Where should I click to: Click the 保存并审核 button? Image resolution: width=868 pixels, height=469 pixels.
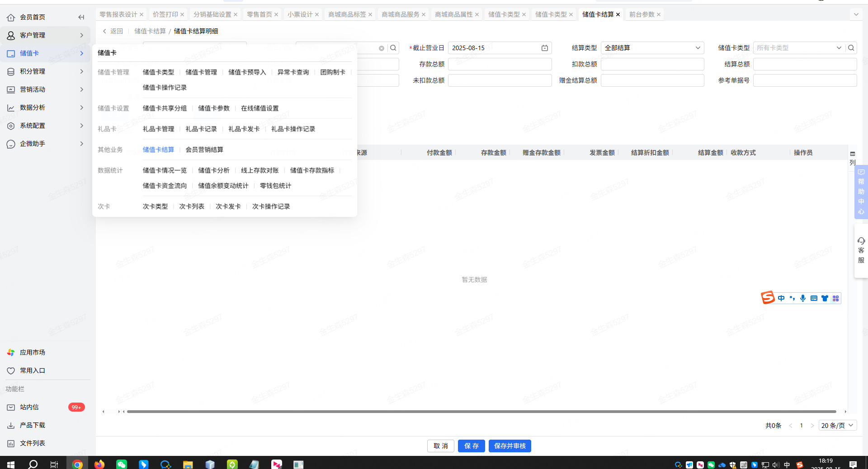pos(510,446)
